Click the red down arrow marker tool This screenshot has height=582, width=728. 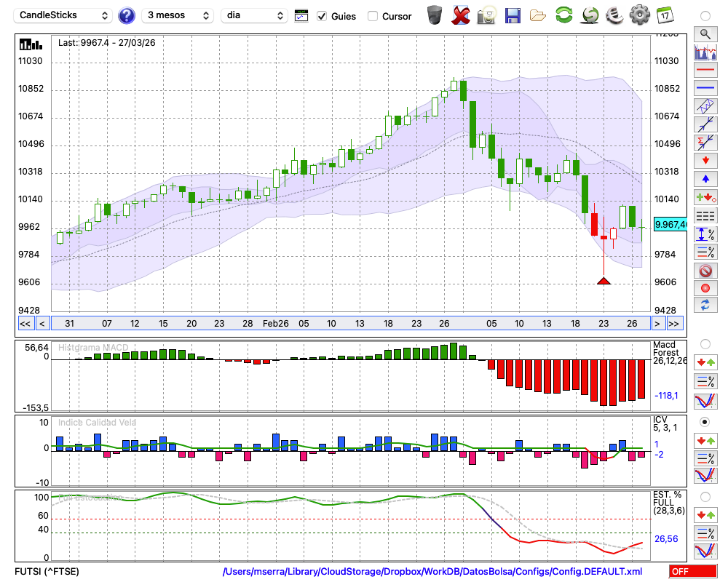(x=705, y=161)
